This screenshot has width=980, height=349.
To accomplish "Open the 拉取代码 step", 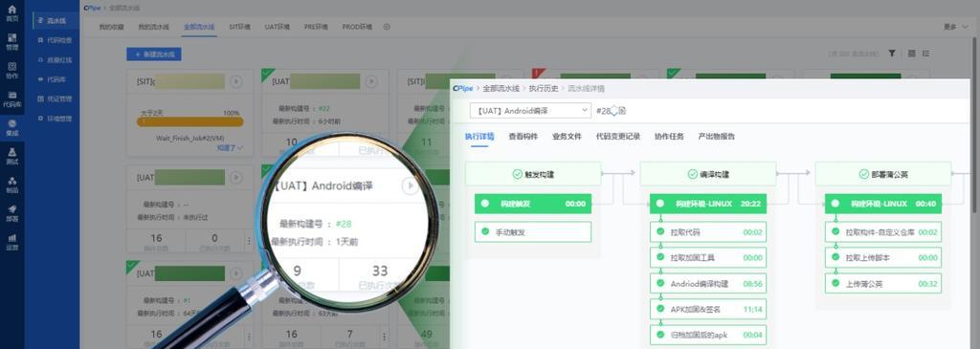I will 707,231.
